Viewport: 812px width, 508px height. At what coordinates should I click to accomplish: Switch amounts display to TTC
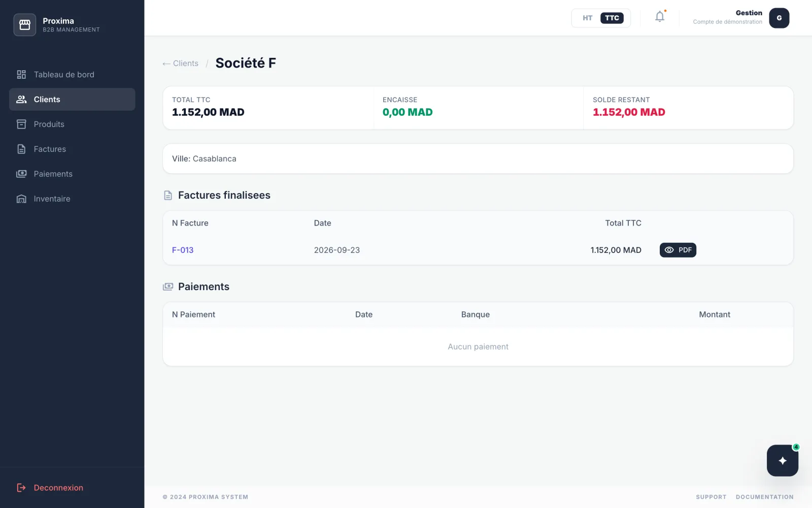(612, 18)
